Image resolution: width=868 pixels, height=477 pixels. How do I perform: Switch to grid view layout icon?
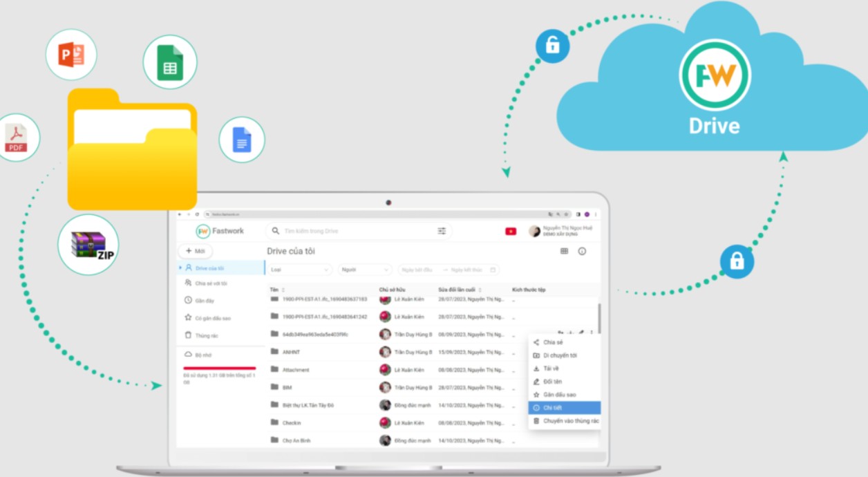click(564, 251)
